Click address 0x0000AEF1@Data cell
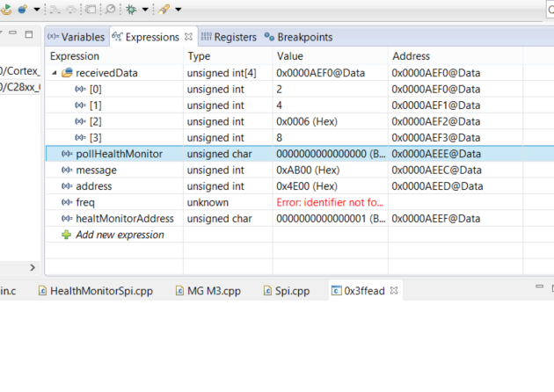Viewport: 554px width, 392px height. 435,105
